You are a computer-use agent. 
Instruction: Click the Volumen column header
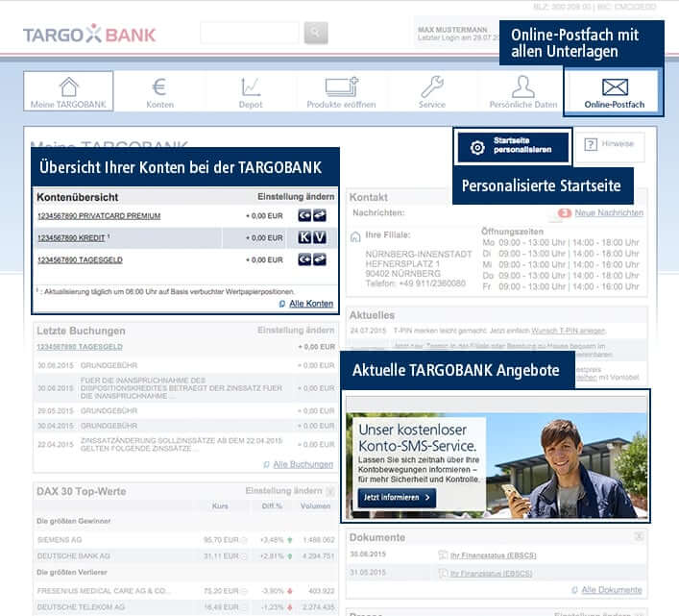pos(315,506)
